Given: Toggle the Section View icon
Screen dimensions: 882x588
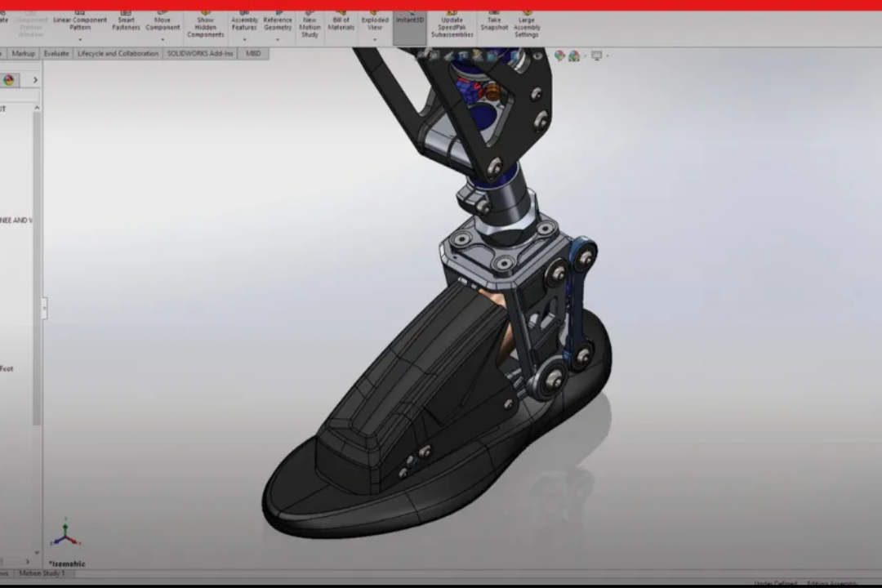Looking at the screenshot, I should click(x=462, y=56).
